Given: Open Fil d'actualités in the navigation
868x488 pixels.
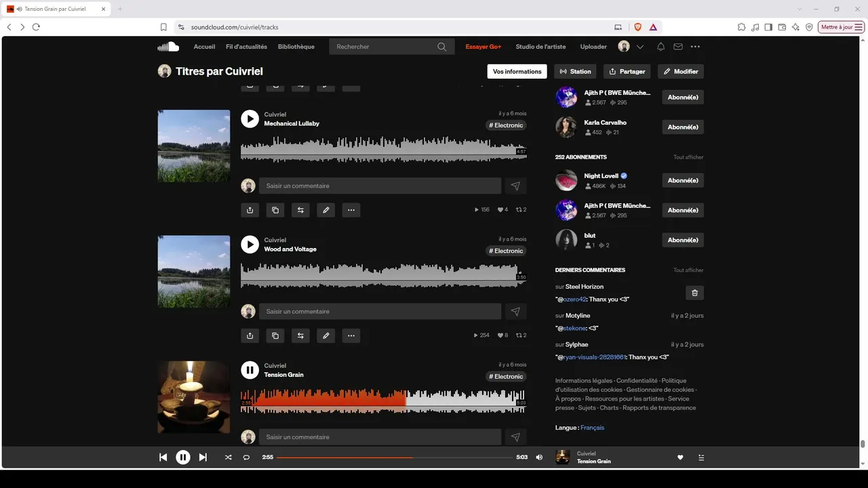Looking at the screenshot, I should coord(246,47).
